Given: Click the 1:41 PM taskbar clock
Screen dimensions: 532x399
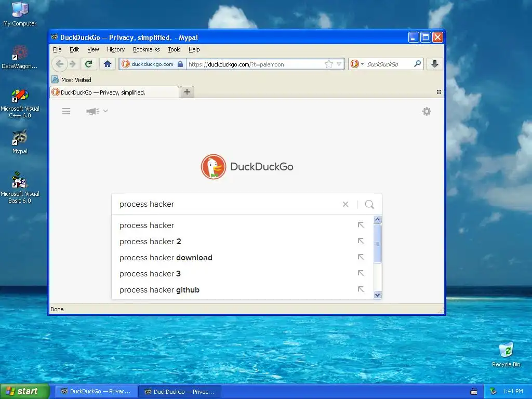Looking at the screenshot, I should (513, 391).
